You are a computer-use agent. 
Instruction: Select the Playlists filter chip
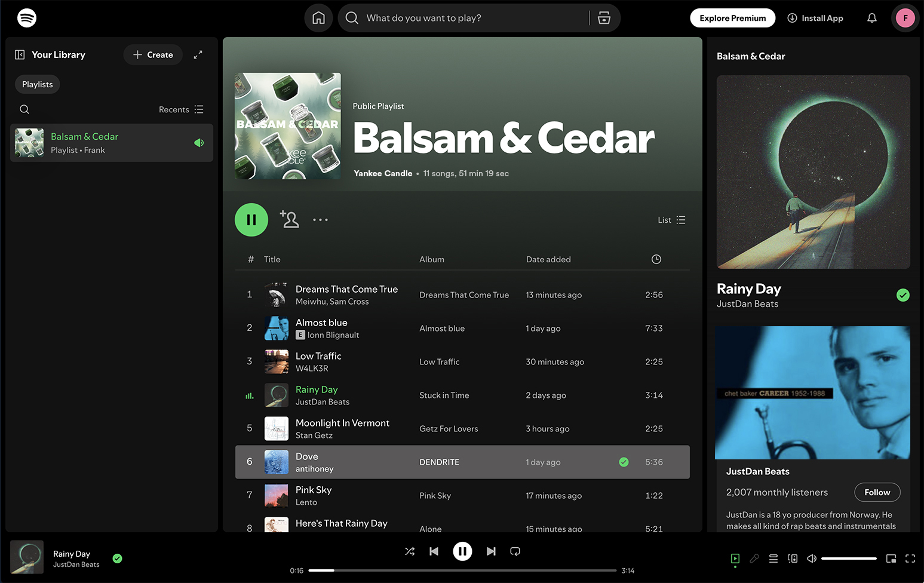37,84
